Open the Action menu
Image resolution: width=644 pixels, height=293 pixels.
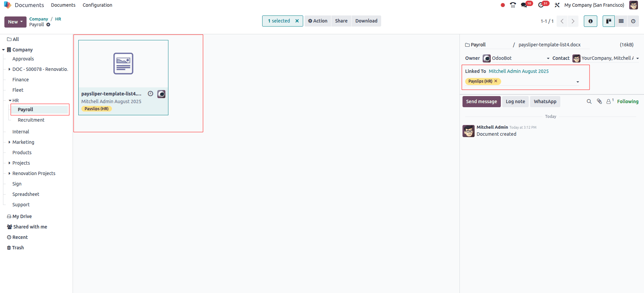pos(318,21)
